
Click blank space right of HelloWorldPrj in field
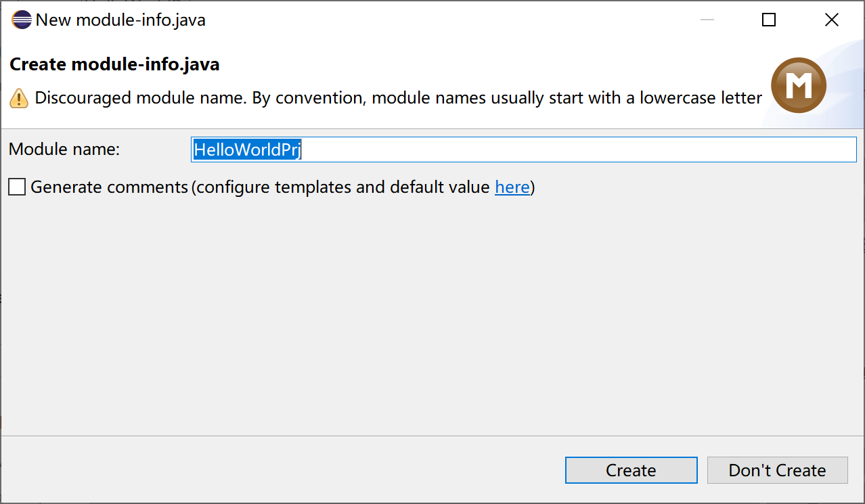(575, 150)
